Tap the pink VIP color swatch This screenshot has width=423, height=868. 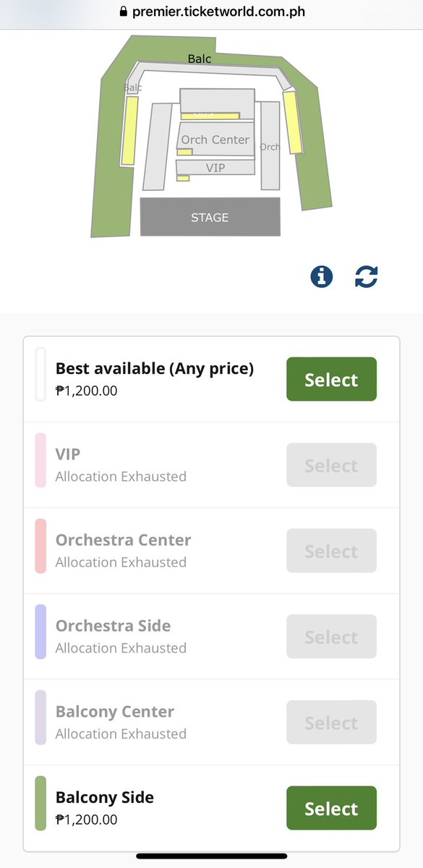tap(40, 460)
